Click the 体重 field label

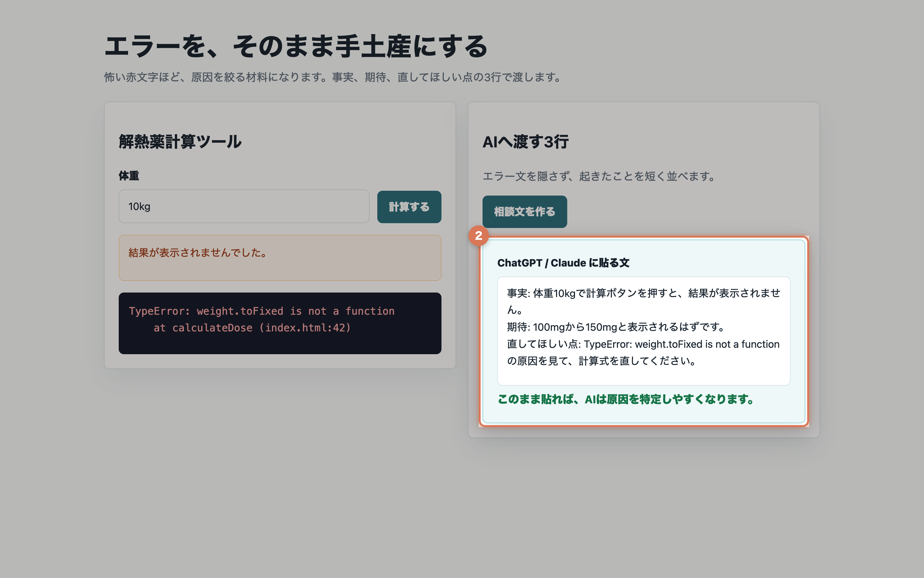pyautogui.click(x=129, y=176)
